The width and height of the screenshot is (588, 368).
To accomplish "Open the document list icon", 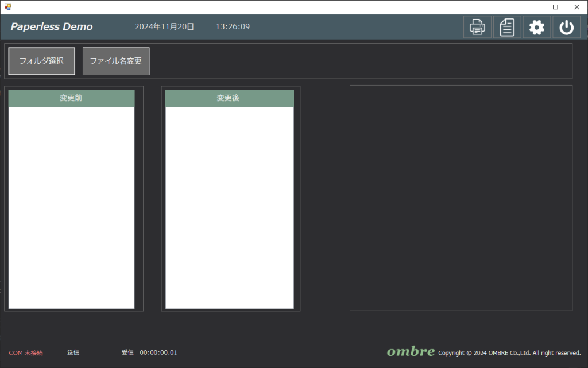I will pyautogui.click(x=507, y=27).
